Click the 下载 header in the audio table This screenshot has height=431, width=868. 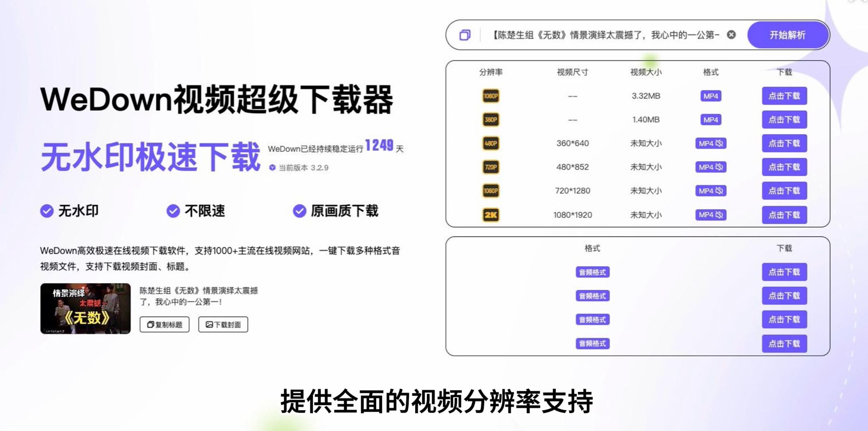point(784,248)
